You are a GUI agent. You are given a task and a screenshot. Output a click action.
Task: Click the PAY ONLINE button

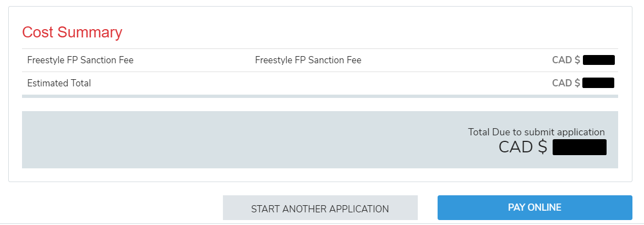[534, 207]
